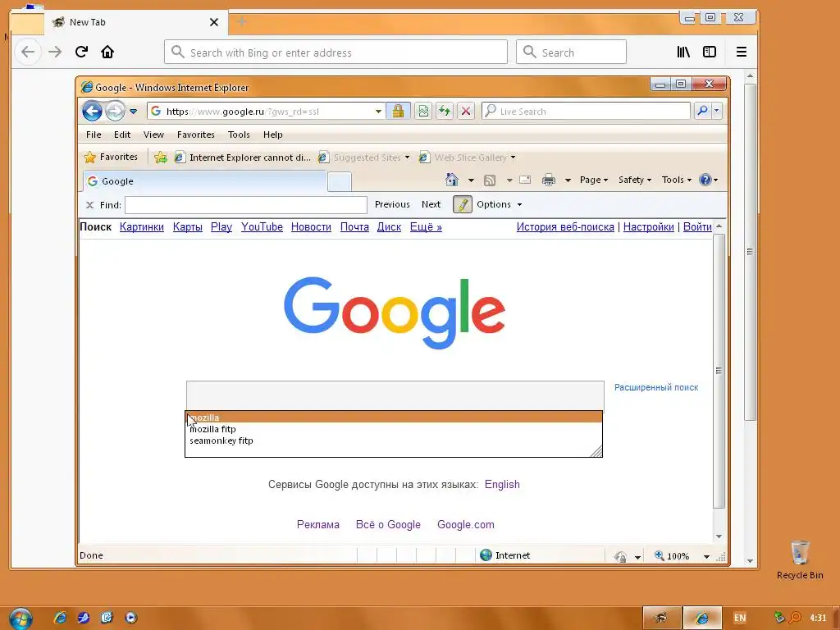Open Find bar Options dropdown
840x630 pixels.
tap(499, 204)
